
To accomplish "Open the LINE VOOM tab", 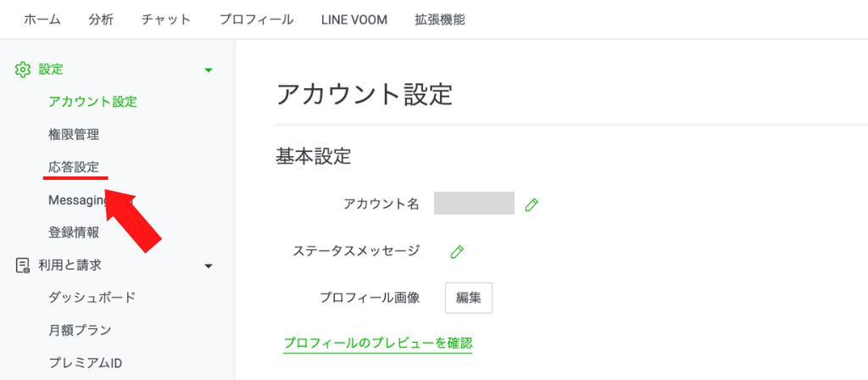I will coord(354,20).
